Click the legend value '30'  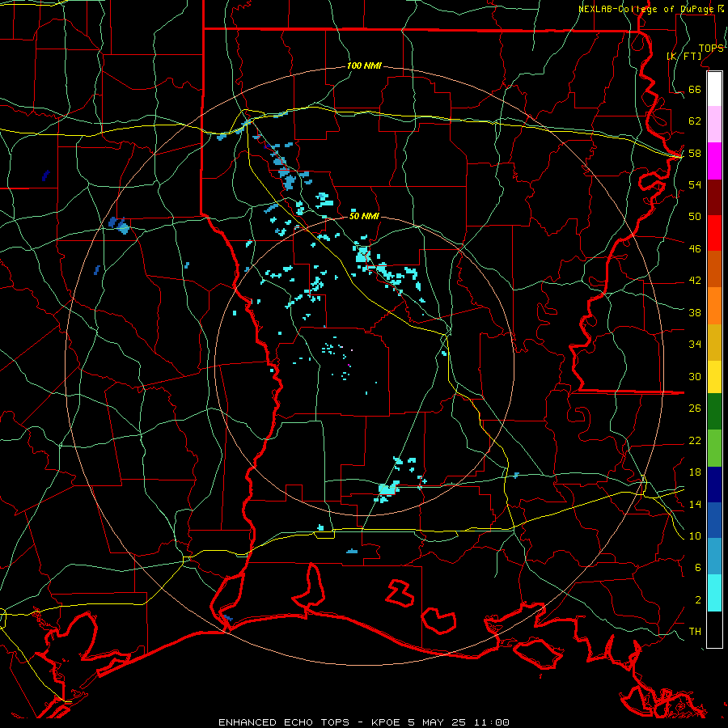695,376
